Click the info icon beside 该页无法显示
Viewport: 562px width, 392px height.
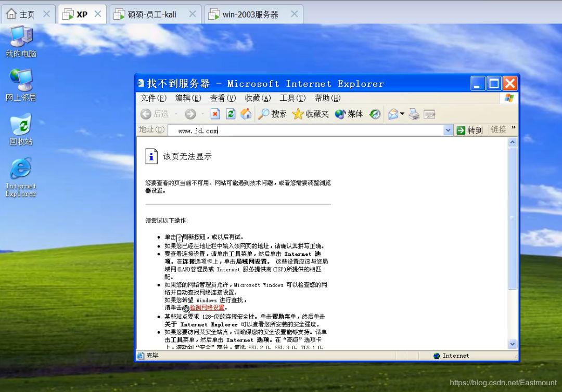(x=151, y=156)
